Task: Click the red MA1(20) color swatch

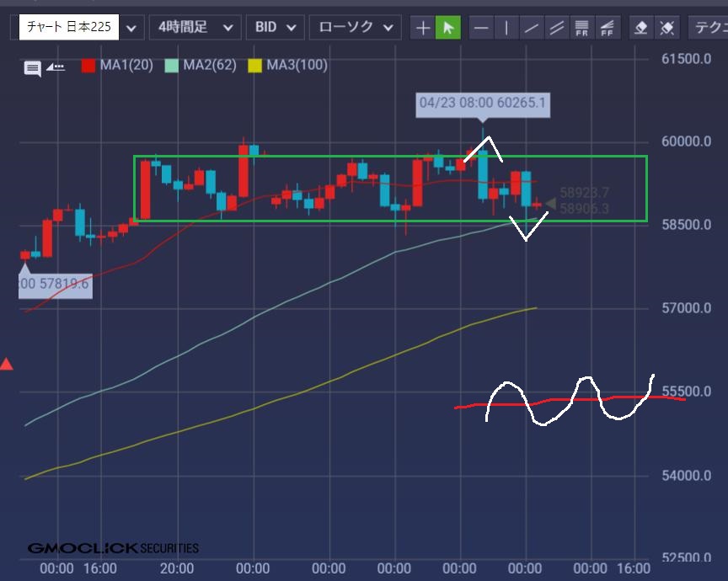Action: click(88, 65)
